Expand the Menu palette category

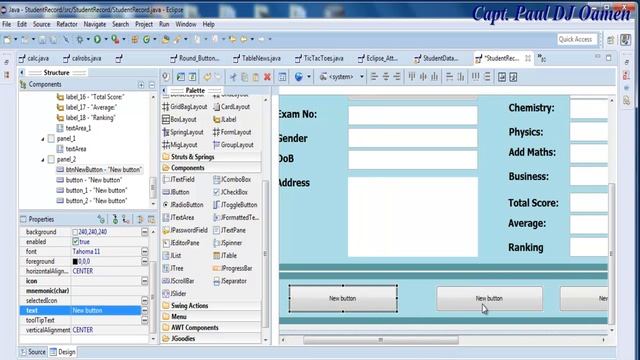point(211,316)
